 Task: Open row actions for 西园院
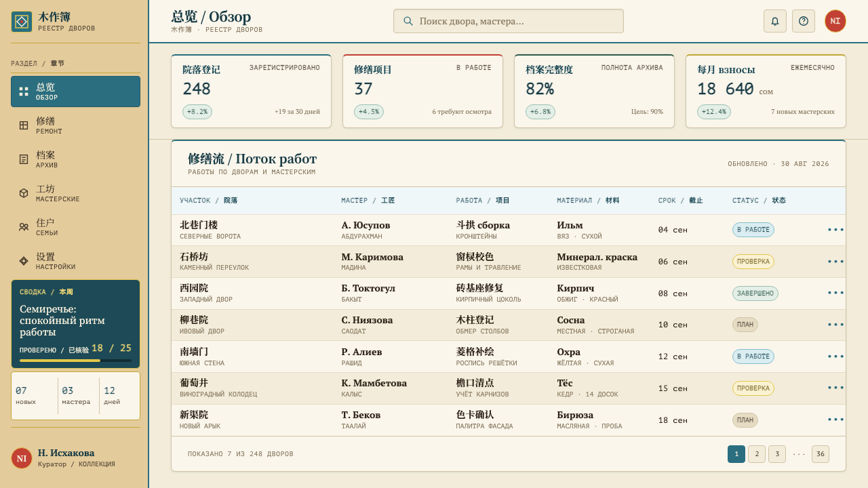pos(835,293)
